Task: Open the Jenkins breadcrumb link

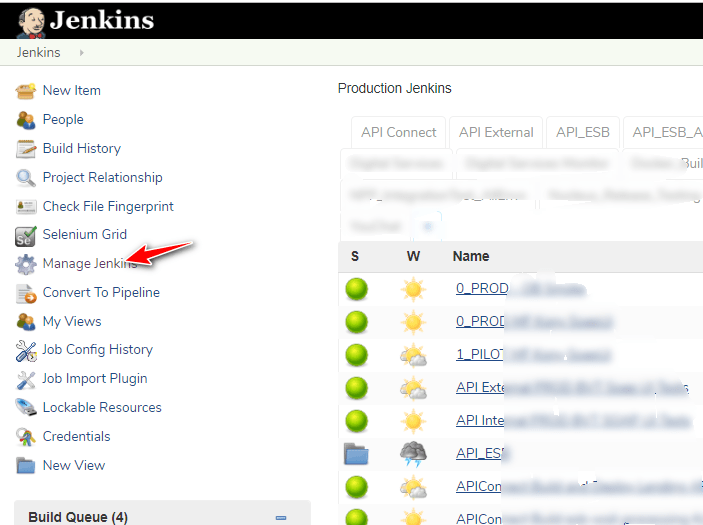Action: [39, 52]
